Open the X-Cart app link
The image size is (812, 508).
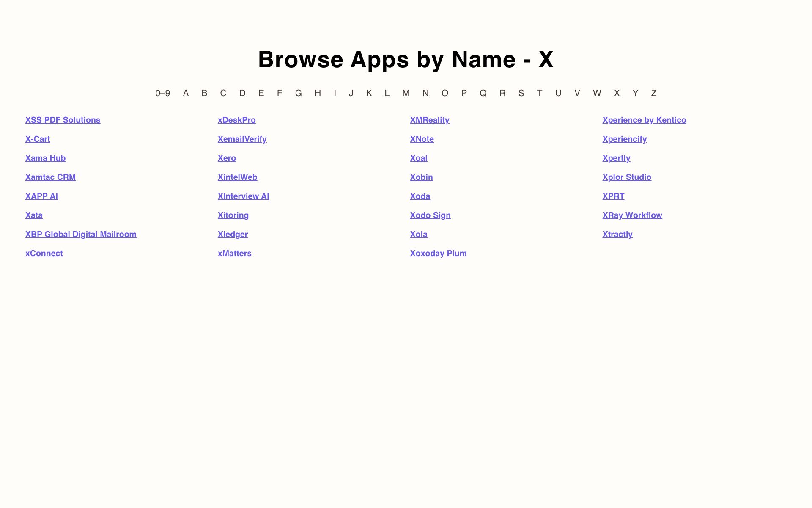tap(38, 139)
